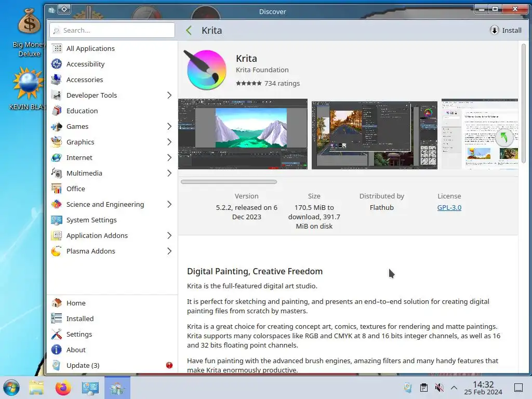
Task: Click the 734 ratings text
Action: (x=282, y=84)
